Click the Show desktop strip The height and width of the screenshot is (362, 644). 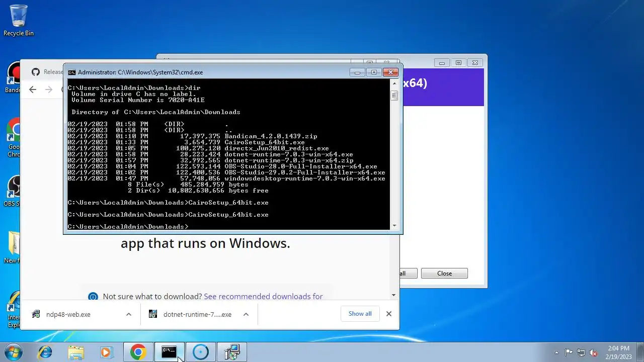pos(640,352)
